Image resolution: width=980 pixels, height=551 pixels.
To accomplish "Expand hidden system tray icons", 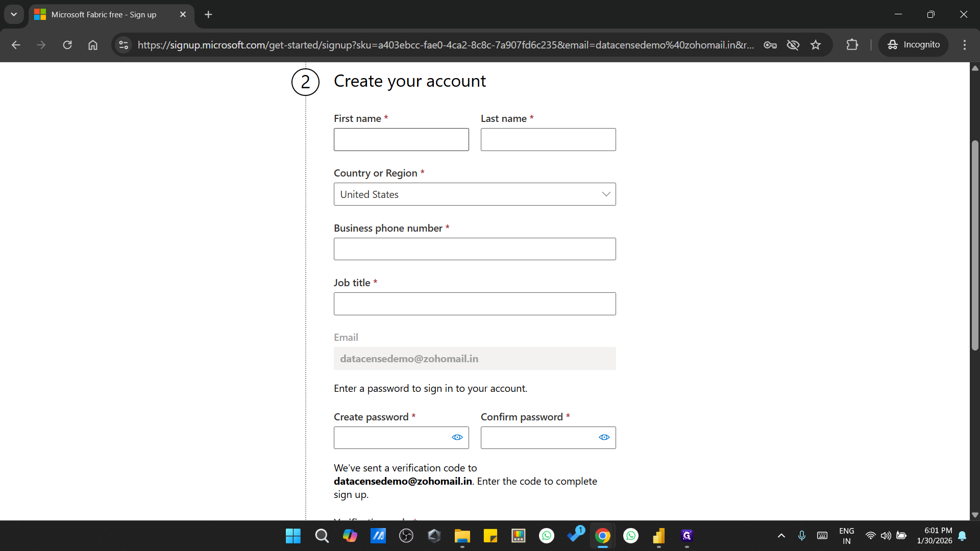I will 781,536.
